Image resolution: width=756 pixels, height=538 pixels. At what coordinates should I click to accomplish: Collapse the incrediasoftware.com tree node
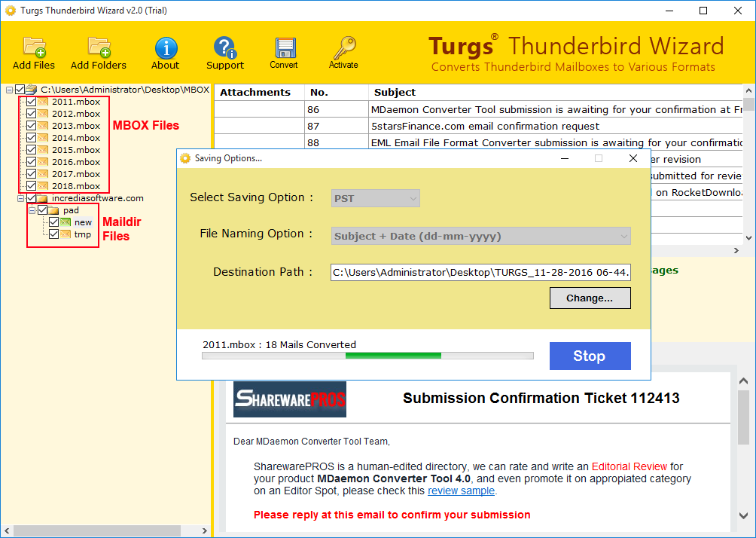pos(21,198)
